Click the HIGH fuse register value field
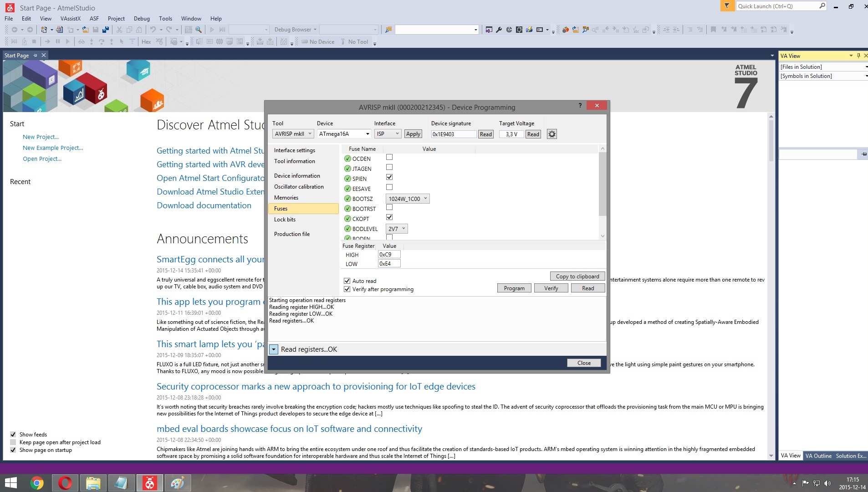868x492 pixels. point(389,255)
